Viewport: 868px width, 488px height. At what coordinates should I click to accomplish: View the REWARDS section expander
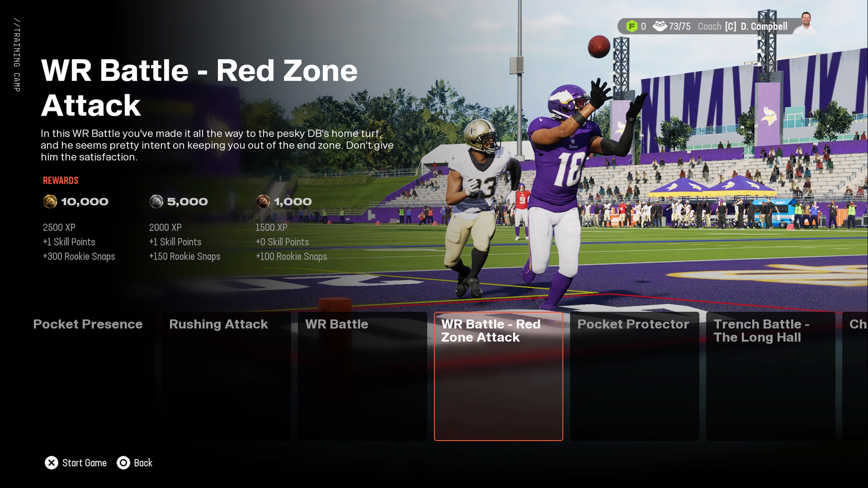[60, 180]
